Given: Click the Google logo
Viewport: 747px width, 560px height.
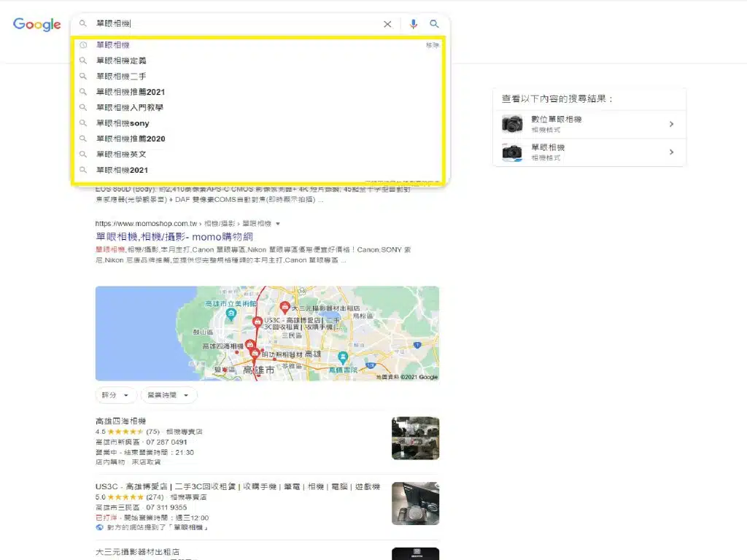Looking at the screenshot, I should click(36, 24).
